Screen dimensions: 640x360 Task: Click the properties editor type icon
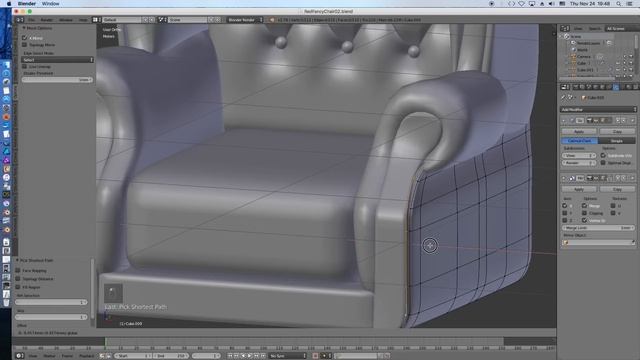click(x=565, y=87)
